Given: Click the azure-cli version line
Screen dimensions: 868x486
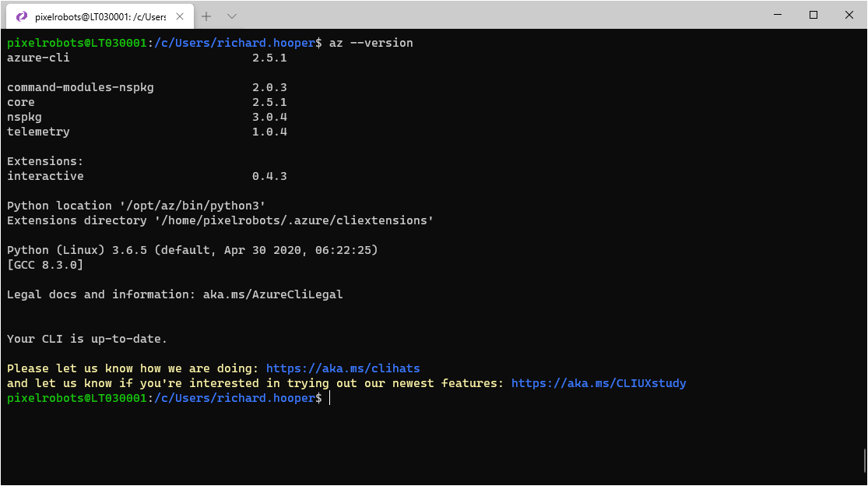Looking at the screenshot, I should click(x=146, y=58).
